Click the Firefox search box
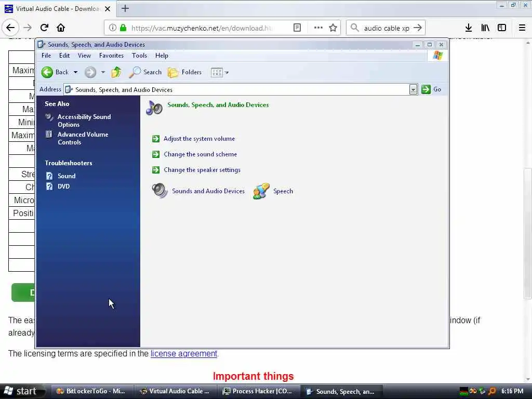Image resolution: width=532 pixels, height=399 pixels. click(386, 28)
